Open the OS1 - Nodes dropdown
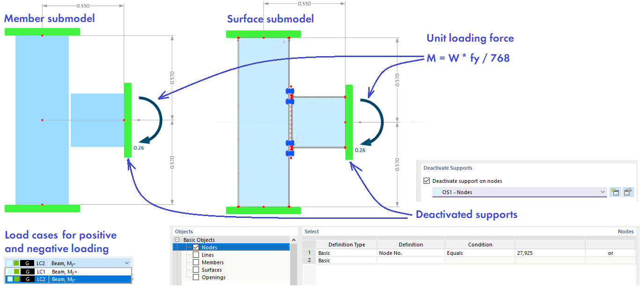 pyautogui.click(x=603, y=192)
